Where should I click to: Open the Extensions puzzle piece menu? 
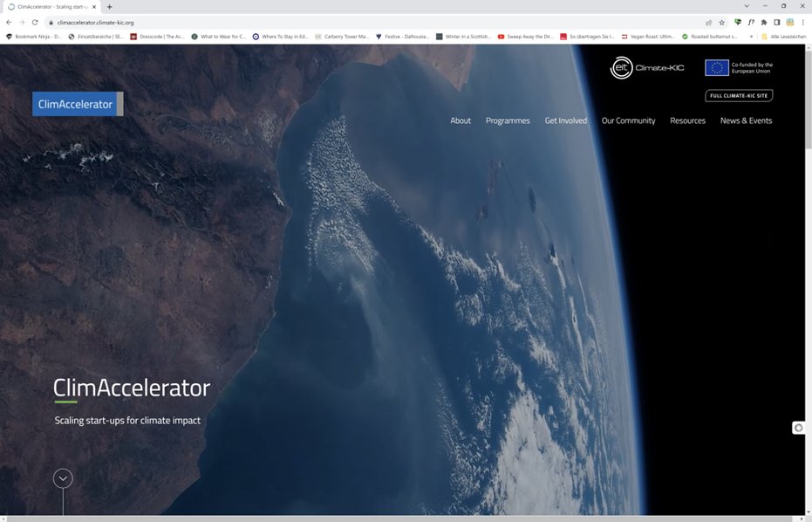tap(764, 23)
